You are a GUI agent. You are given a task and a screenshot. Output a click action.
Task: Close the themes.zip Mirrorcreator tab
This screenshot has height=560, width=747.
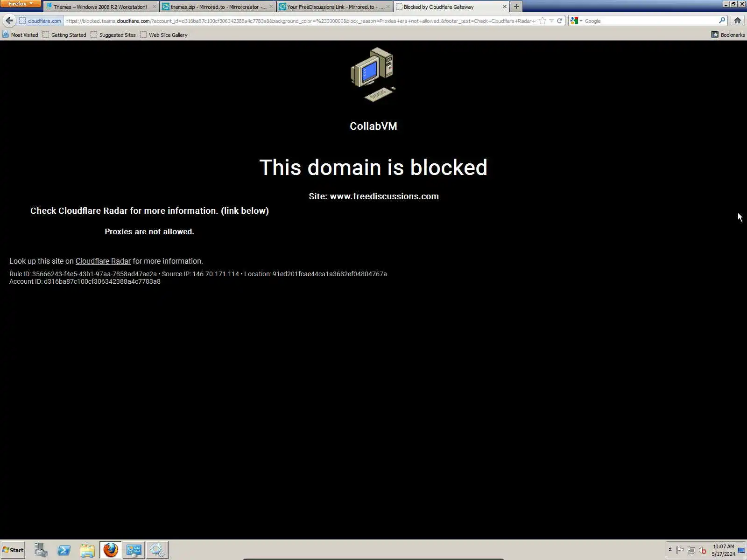tap(271, 7)
